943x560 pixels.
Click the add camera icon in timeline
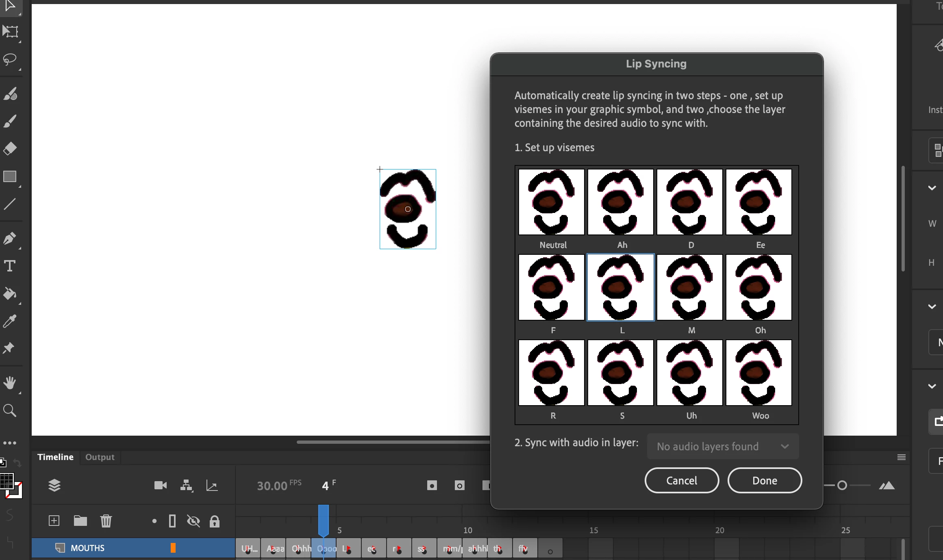161,485
